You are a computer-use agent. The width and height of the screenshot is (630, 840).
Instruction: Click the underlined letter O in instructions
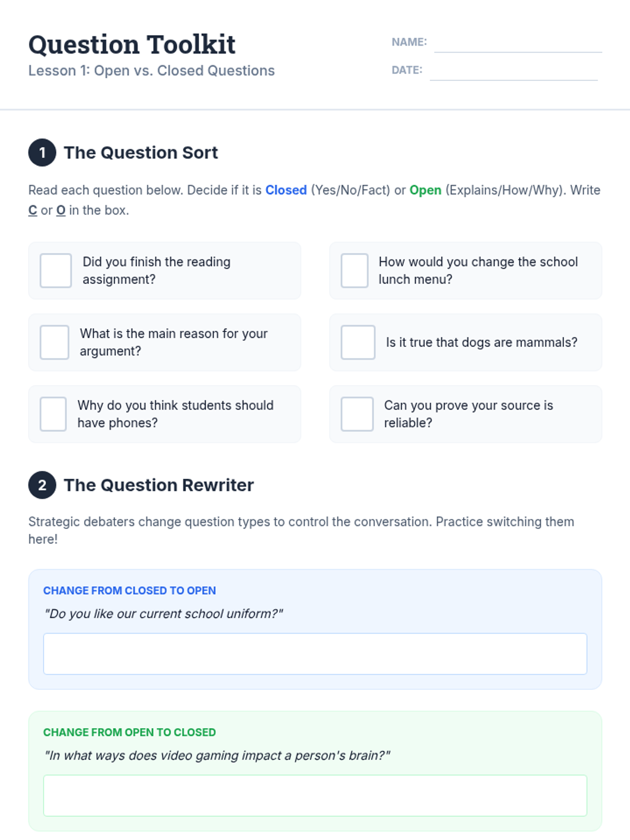tap(61, 211)
